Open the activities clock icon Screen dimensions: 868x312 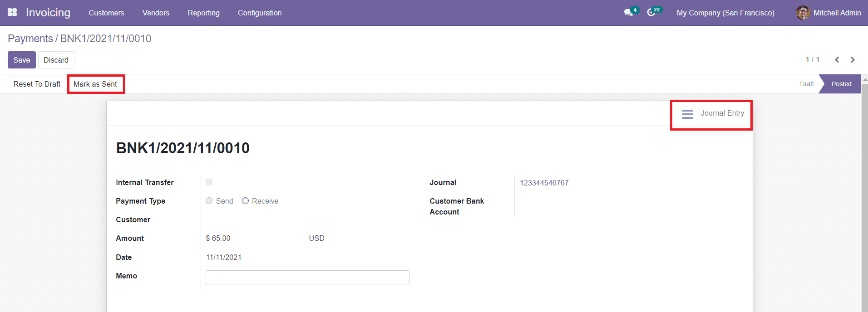pyautogui.click(x=651, y=13)
